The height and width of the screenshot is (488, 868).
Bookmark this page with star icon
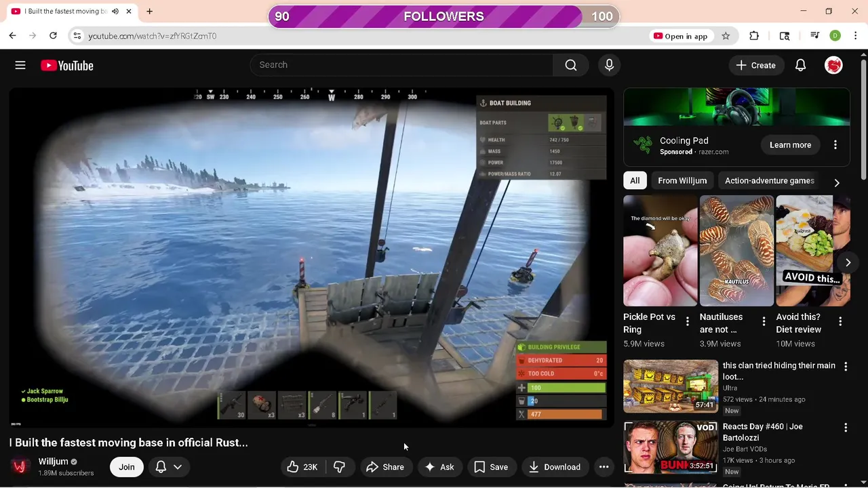click(726, 36)
